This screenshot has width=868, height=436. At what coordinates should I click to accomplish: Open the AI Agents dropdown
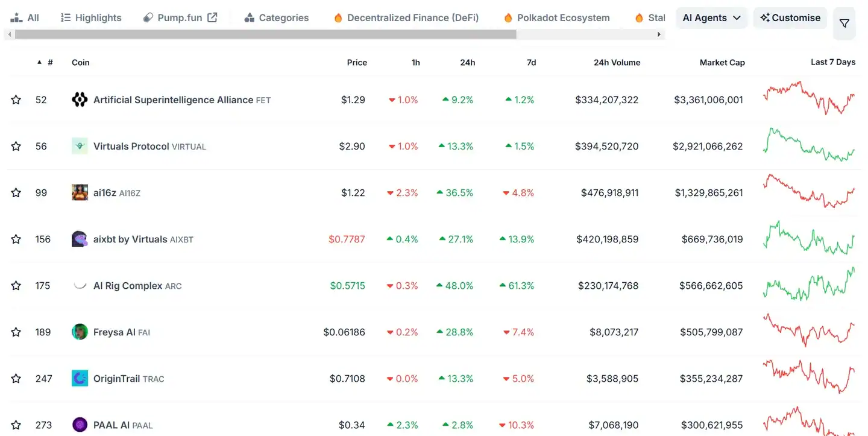click(x=711, y=18)
